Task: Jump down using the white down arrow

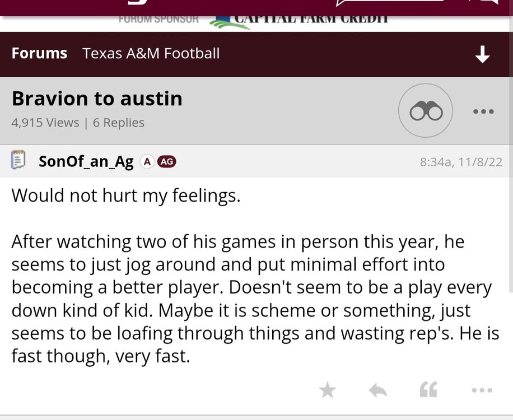Action: (x=482, y=54)
